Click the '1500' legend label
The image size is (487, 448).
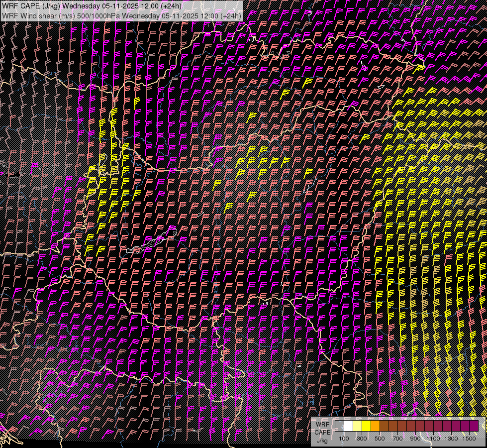469,439
